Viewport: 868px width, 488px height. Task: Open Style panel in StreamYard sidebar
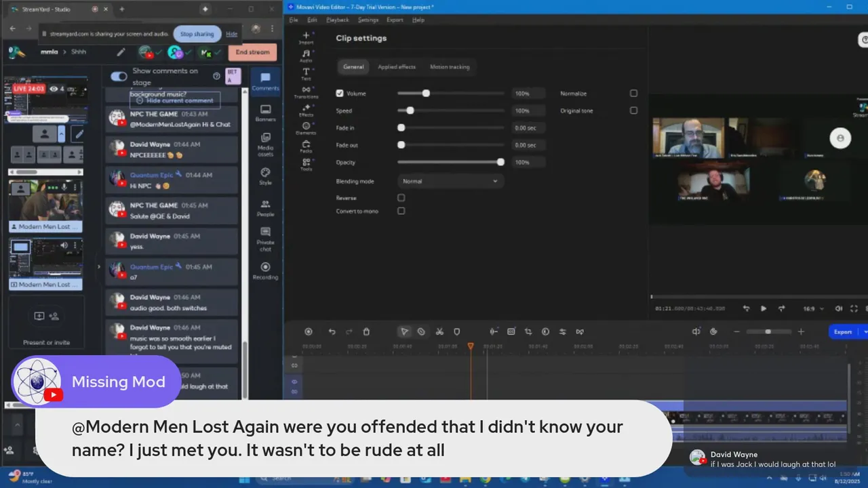[x=265, y=176]
